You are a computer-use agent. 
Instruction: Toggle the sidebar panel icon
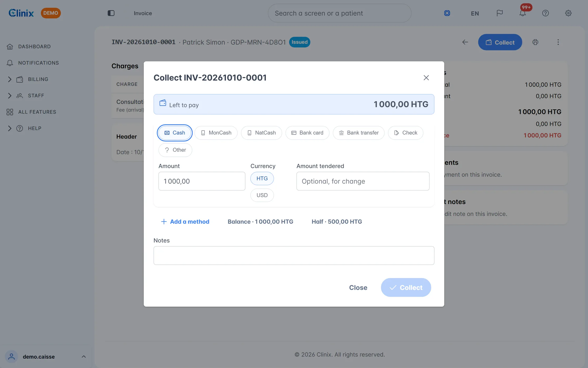tap(111, 13)
